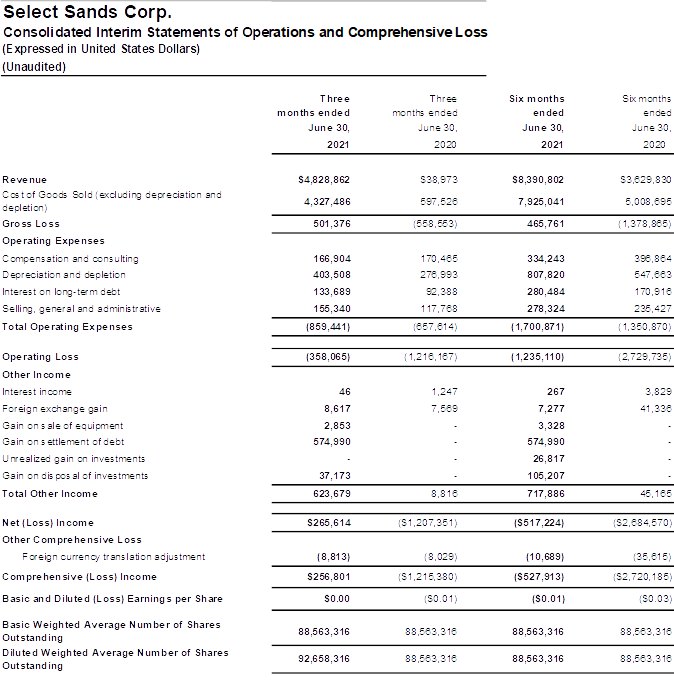Select gross value 501,376

[332, 224]
